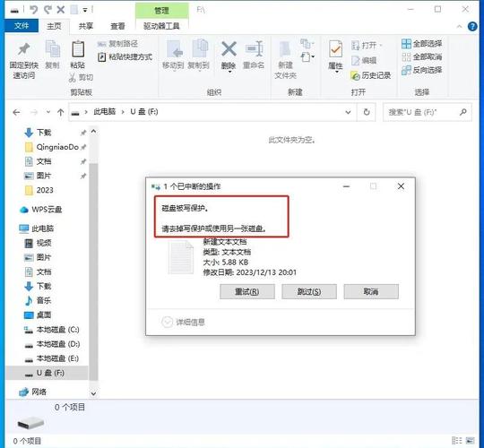Minimize the interrupted action dialog

[x=346, y=186]
